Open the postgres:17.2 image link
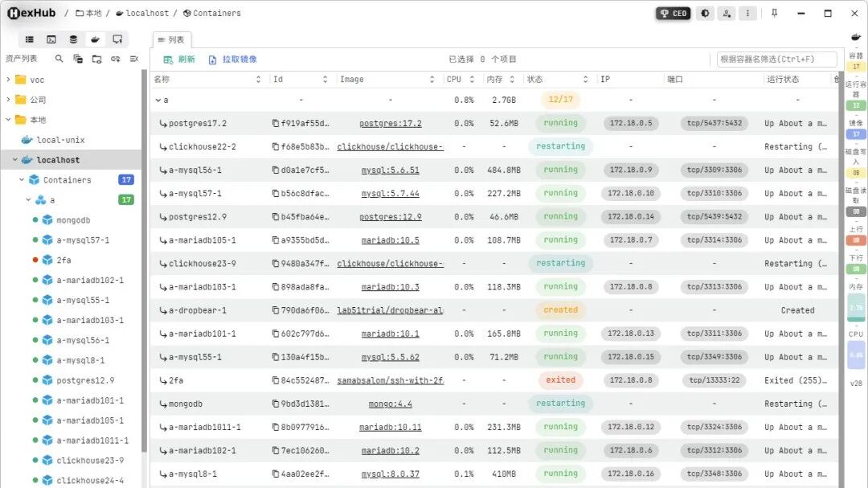 coord(391,124)
